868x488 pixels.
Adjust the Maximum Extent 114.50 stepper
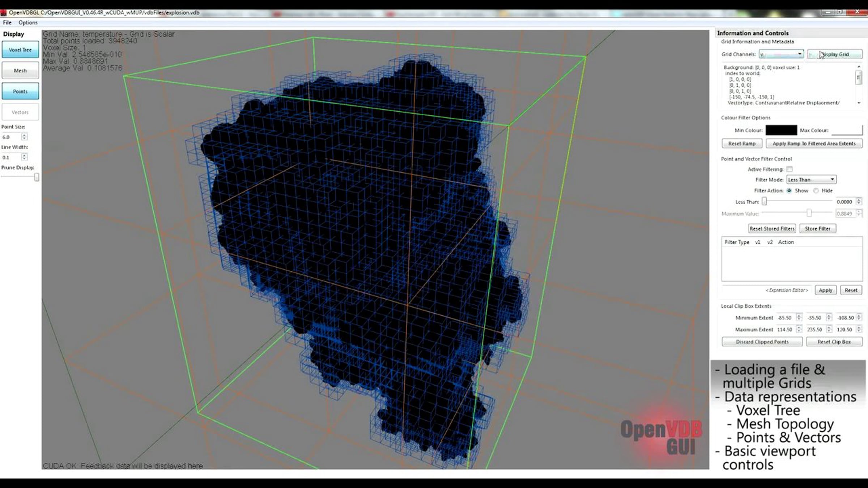pyautogui.click(x=799, y=330)
